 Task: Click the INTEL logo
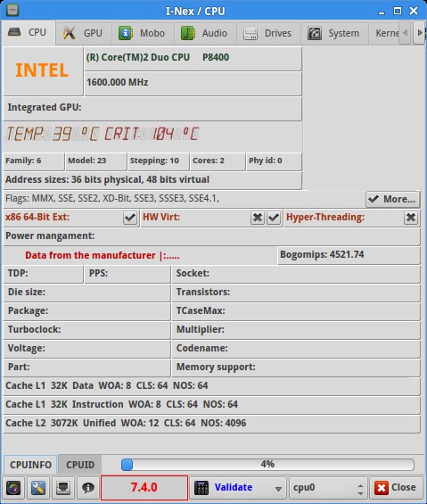[x=42, y=70]
